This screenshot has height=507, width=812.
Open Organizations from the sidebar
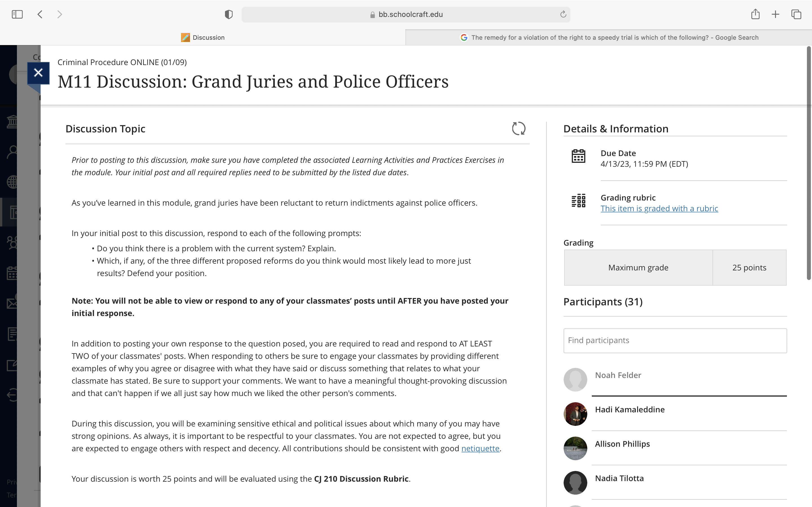pos(12,242)
